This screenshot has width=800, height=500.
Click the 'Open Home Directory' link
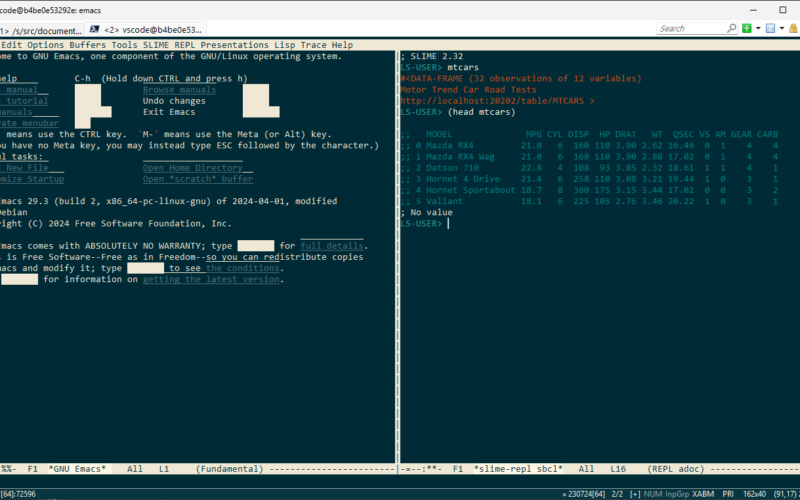click(x=196, y=168)
